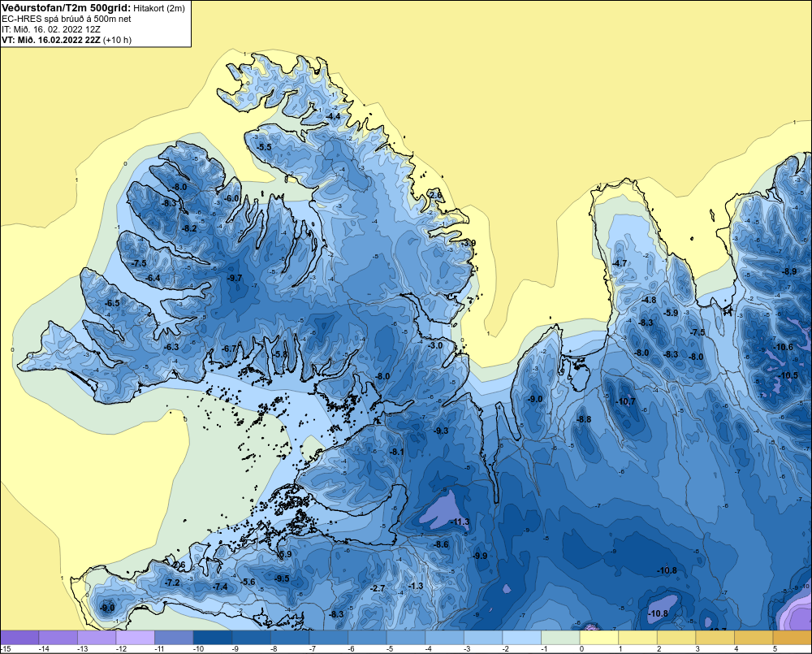Viewport: 812px width, 654px height.
Task: Click the -4.8 temperature label
Action: click(648, 300)
